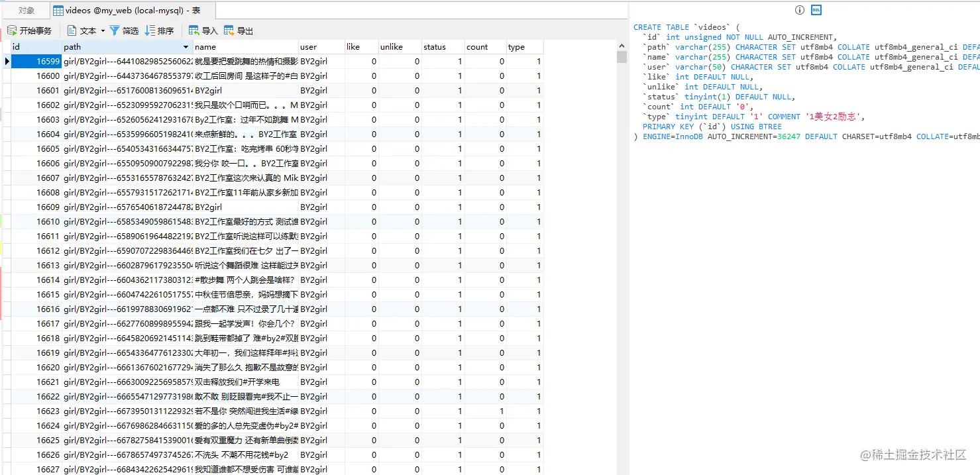This screenshot has width=980, height=475.
Task: Click 'CREATE TABLE' in the DDL text
Action: 661,27
